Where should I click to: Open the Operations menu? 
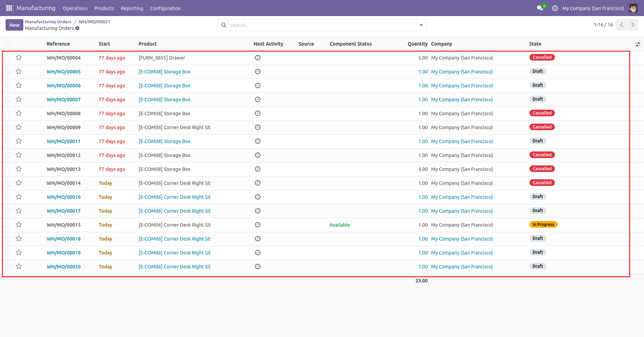pos(75,8)
